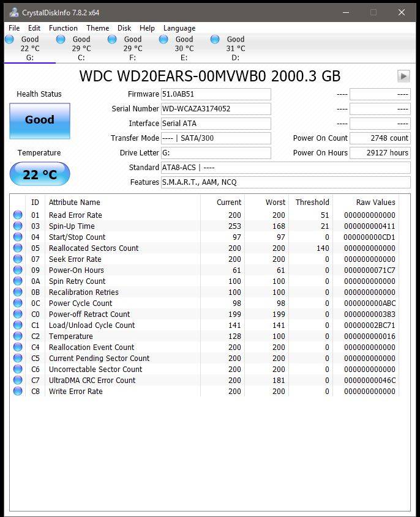This screenshot has width=420, height=517.
Task: Click the Raw Values column header
Action: pyautogui.click(x=375, y=202)
